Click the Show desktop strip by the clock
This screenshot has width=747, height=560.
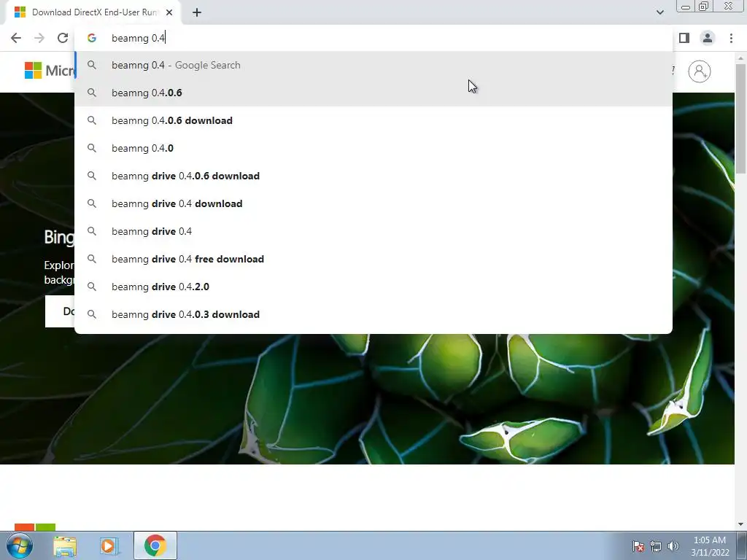click(x=742, y=545)
